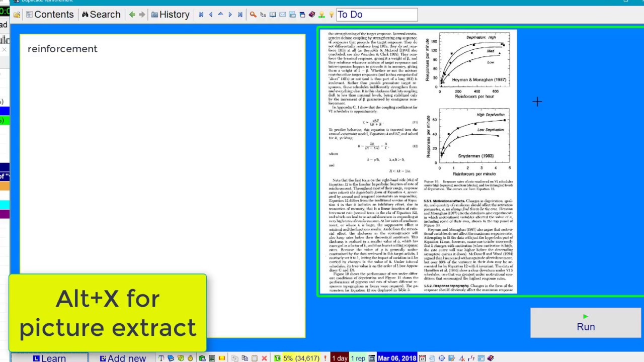Viewport: 644px width, 362px height.
Task: Click the envelope mail icon
Action: pyautogui.click(x=282, y=15)
